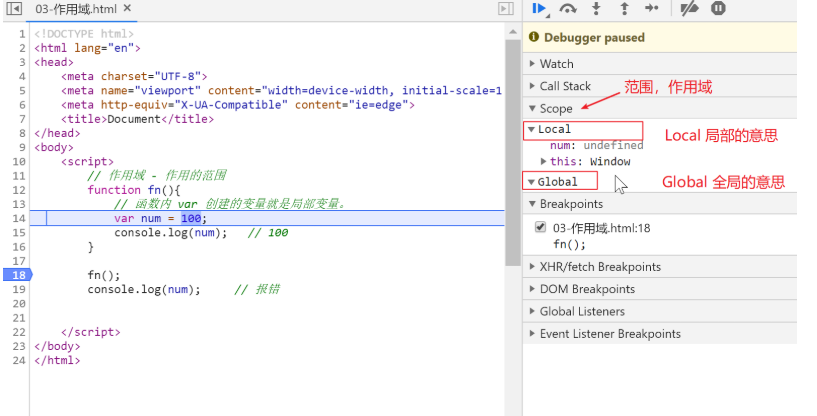Step over next function call
The height and width of the screenshot is (416, 817).
pos(568,9)
